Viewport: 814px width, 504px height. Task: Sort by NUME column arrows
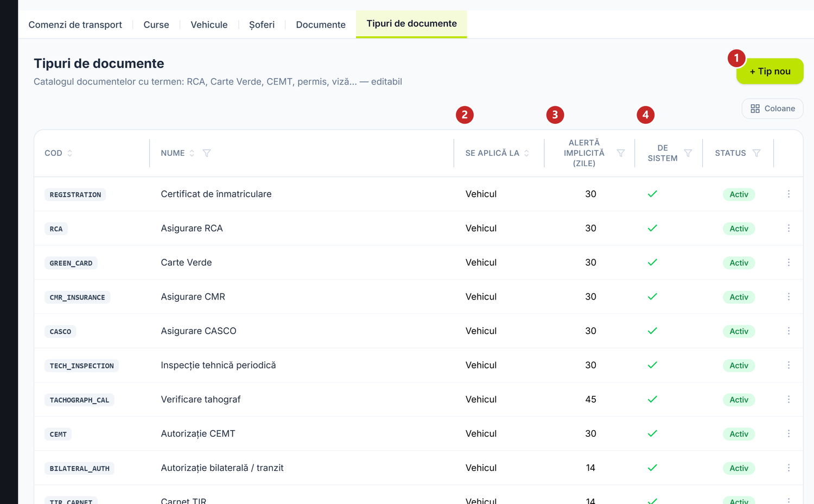(x=192, y=153)
